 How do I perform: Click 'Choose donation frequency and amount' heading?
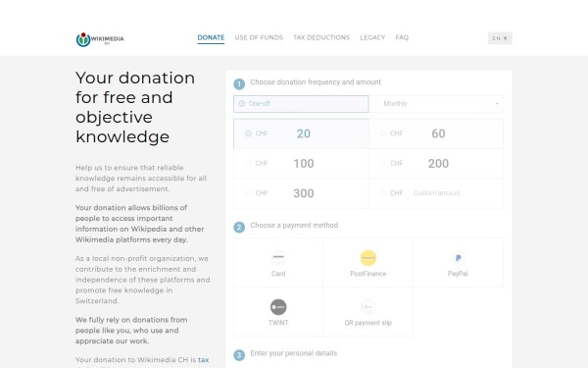[x=316, y=81]
